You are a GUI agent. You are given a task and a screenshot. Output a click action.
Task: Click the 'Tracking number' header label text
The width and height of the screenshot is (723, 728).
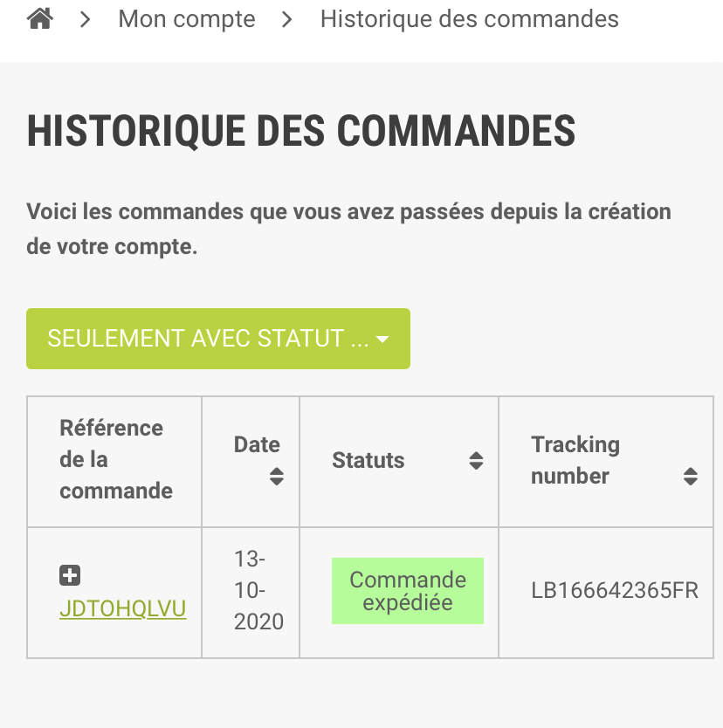tap(575, 460)
